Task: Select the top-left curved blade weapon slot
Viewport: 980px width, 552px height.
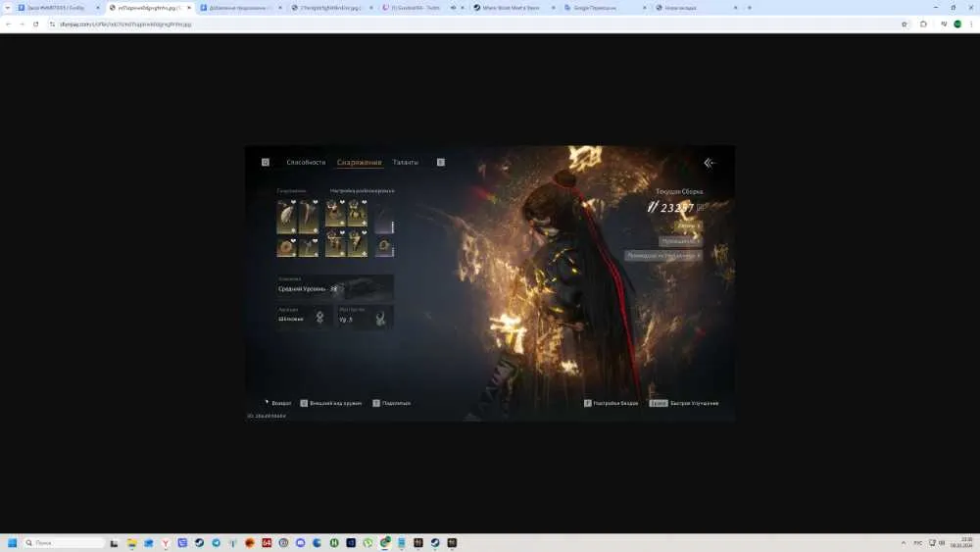Action: pyautogui.click(x=287, y=216)
